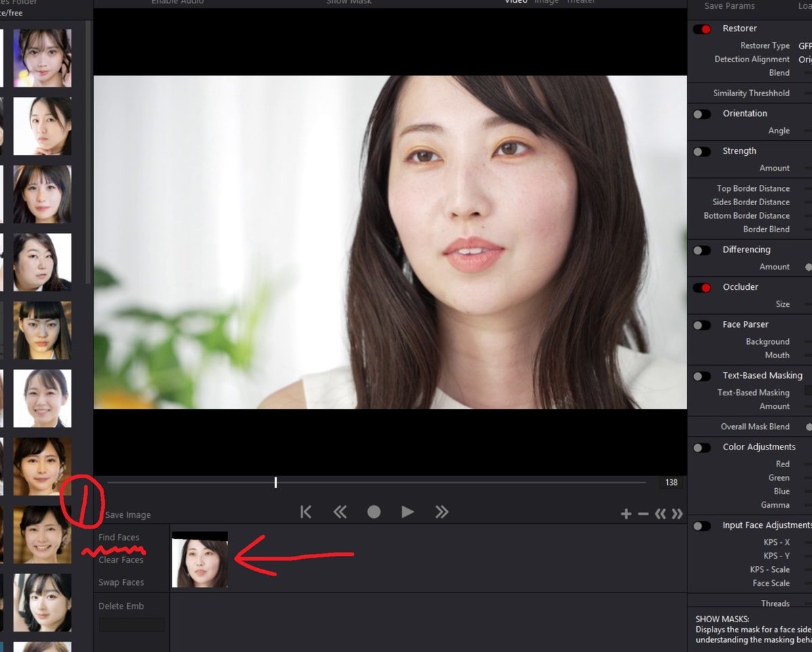Enable the Face Parser toggle

[x=702, y=325]
